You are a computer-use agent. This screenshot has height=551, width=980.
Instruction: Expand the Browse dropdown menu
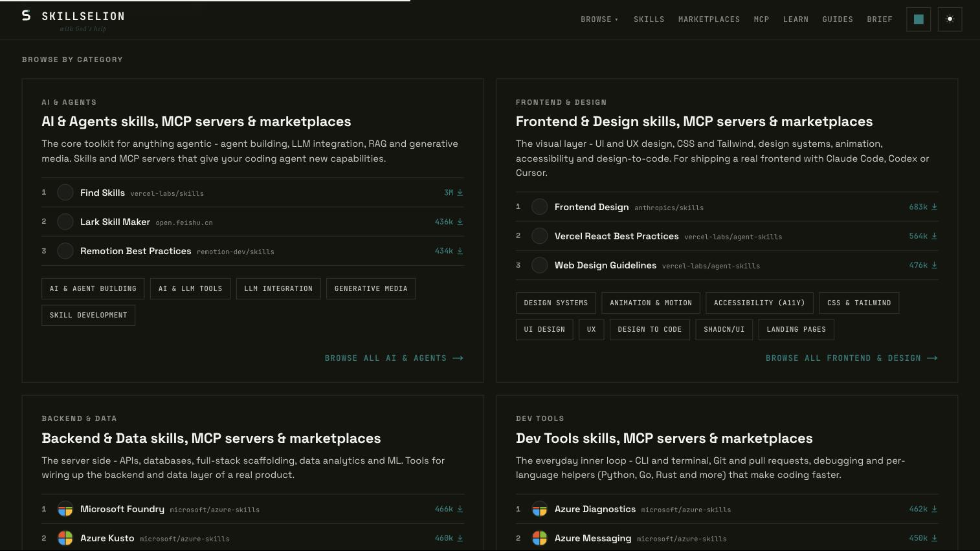point(599,19)
